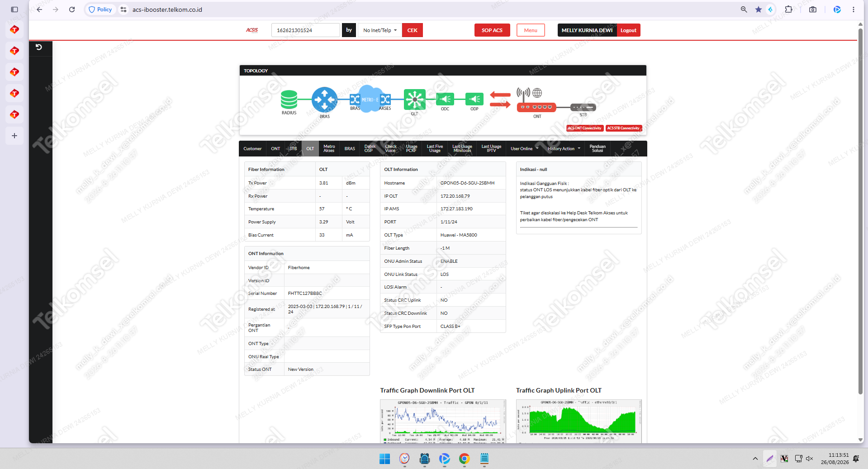The image size is (868, 469).
Task: Open the Notepad icon on the taskbar
Action: [x=484, y=459]
